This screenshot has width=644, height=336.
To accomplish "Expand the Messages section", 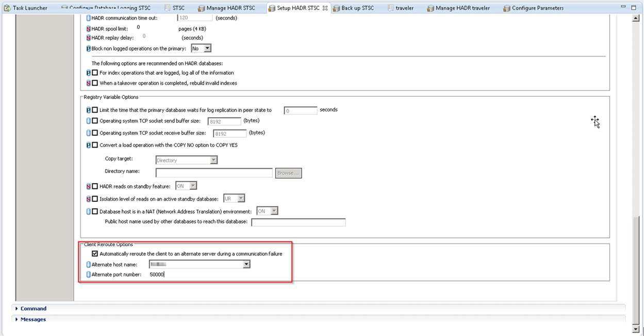I will pos(33,319).
